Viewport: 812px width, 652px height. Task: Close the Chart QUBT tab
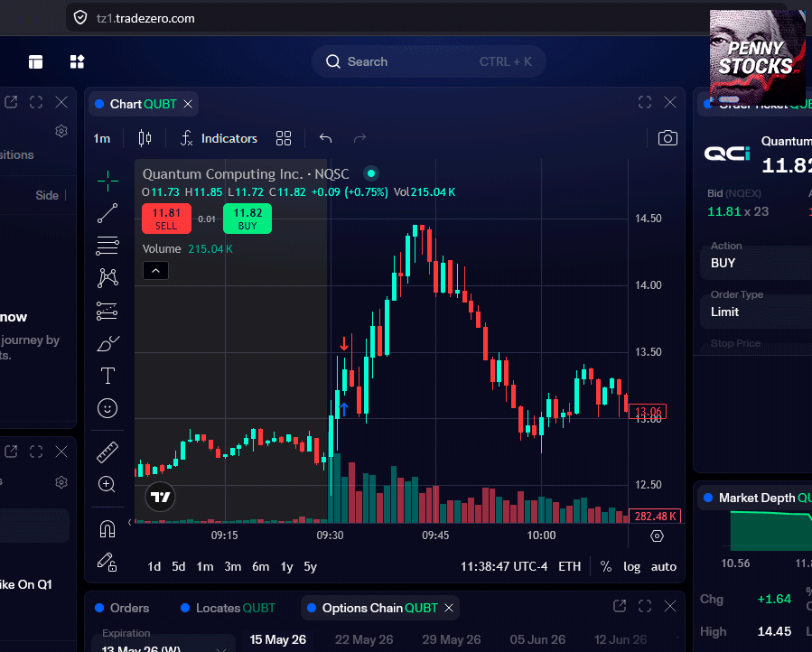(x=188, y=104)
